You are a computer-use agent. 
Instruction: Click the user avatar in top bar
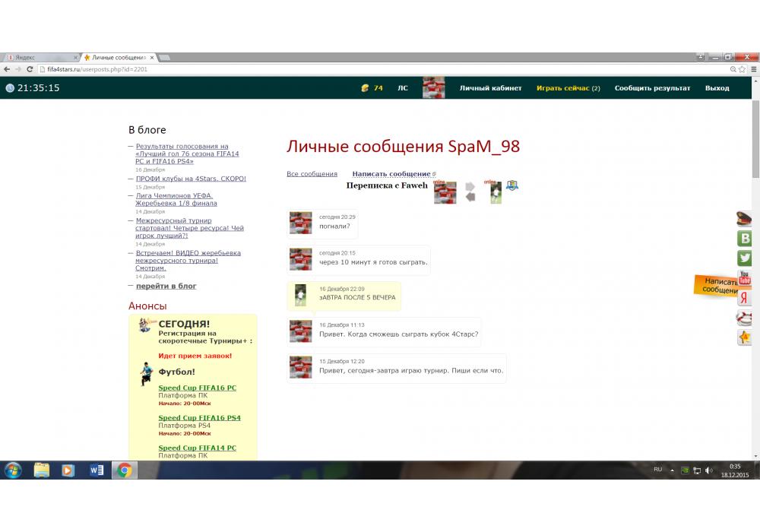pos(433,87)
